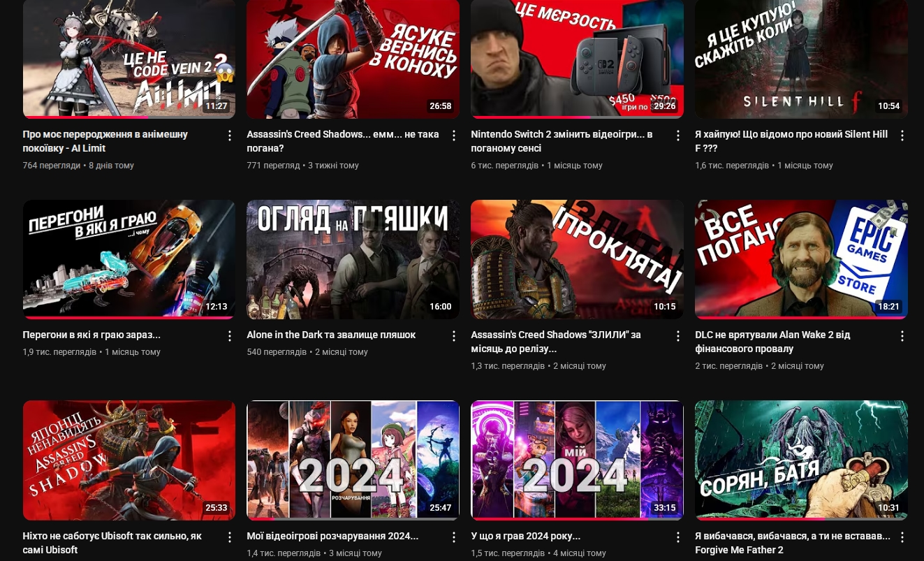Open options menu for Silent Hill F video
The image size is (924, 561).
(902, 136)
